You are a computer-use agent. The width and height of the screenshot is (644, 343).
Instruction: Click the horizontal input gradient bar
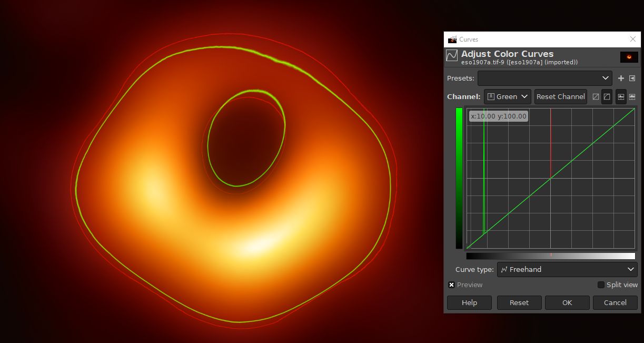[551, 256]
